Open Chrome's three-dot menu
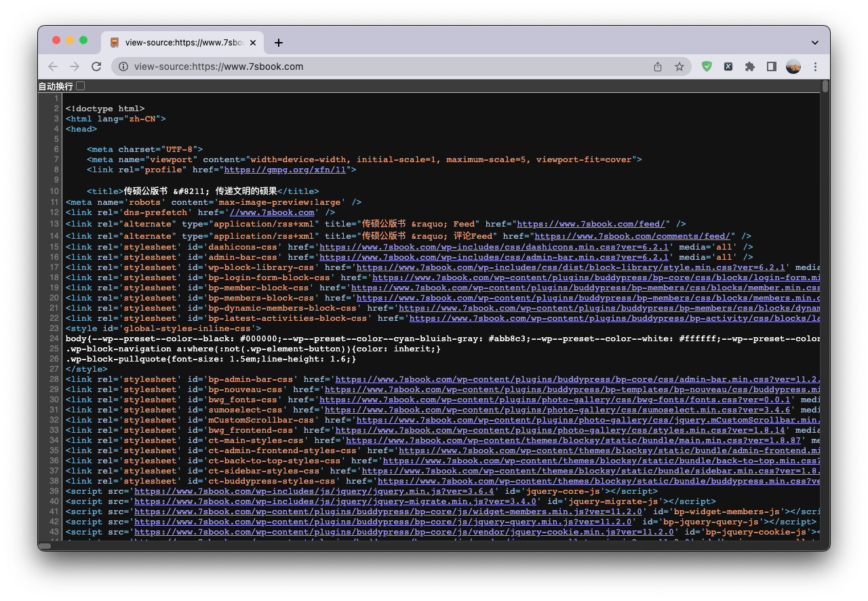868x601 pixels. (x=816, y=66)
